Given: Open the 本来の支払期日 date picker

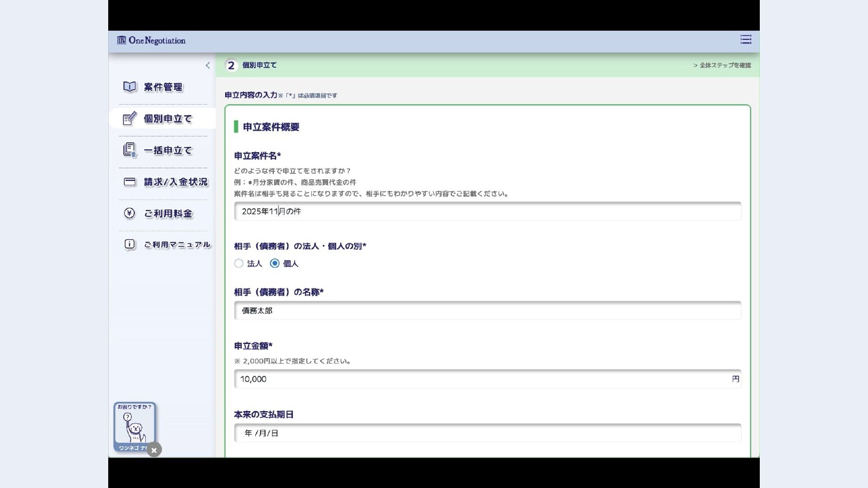Looking at the screenshot, I should tap(487, 433).
